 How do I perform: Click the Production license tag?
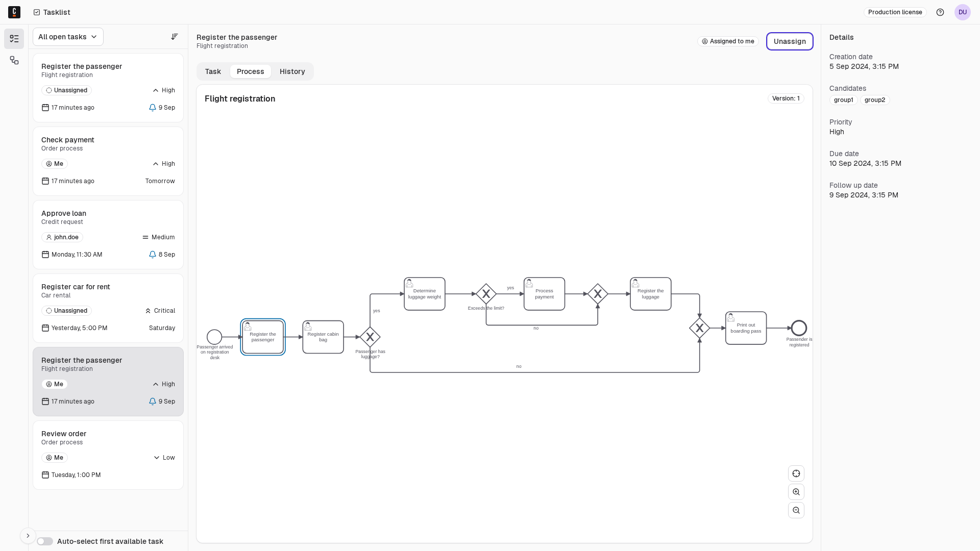895,12
